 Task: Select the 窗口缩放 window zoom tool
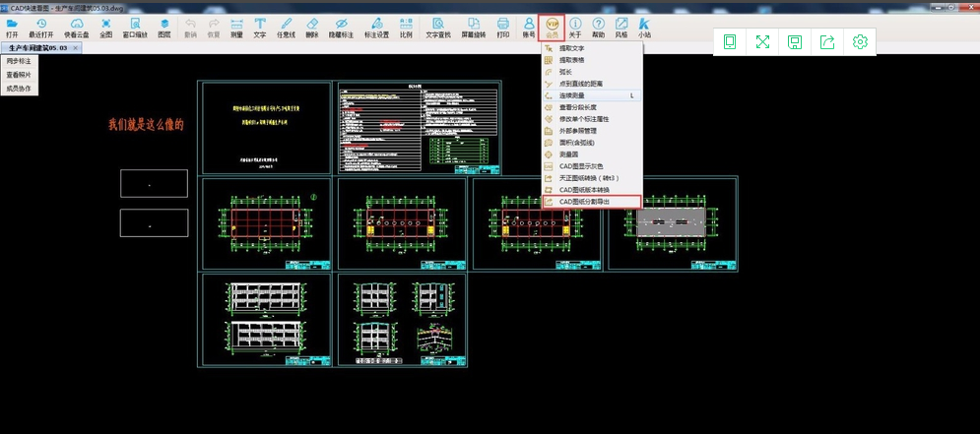click(x=135, y=26)
